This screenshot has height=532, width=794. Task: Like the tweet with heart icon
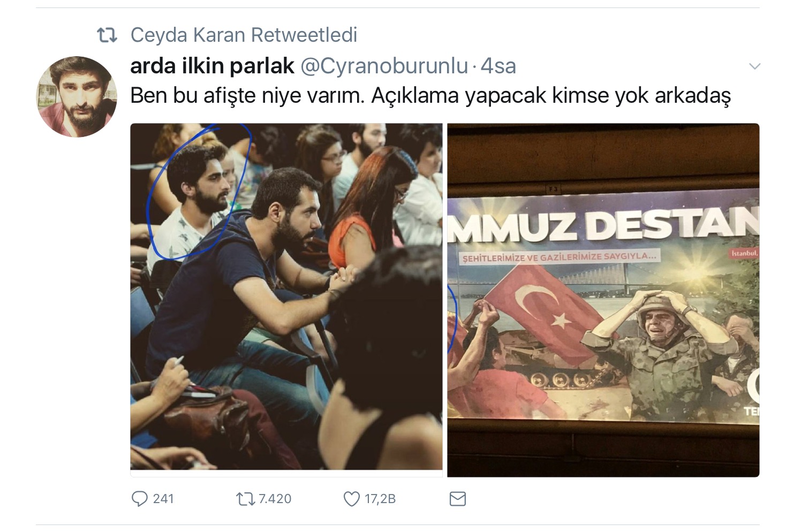coord(351,499)
